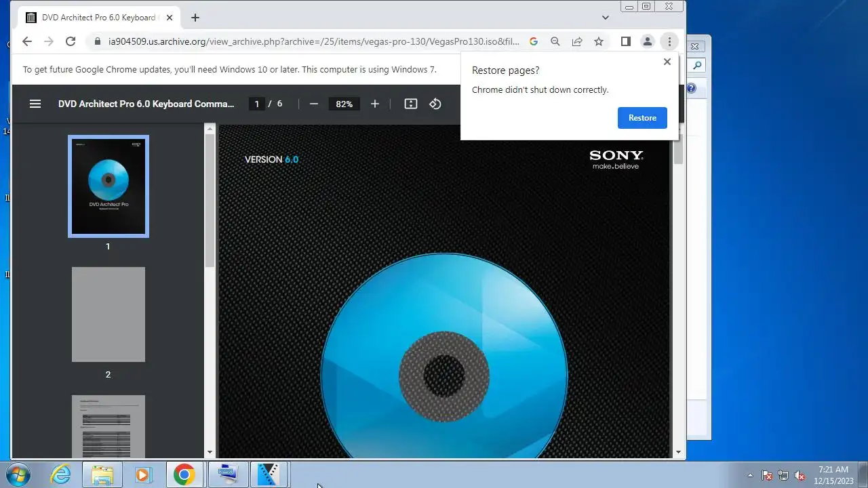Click the 82% zoom level field
Image resolution: width=868 pixels, height=488 pixels.
[x=344, y=104]
